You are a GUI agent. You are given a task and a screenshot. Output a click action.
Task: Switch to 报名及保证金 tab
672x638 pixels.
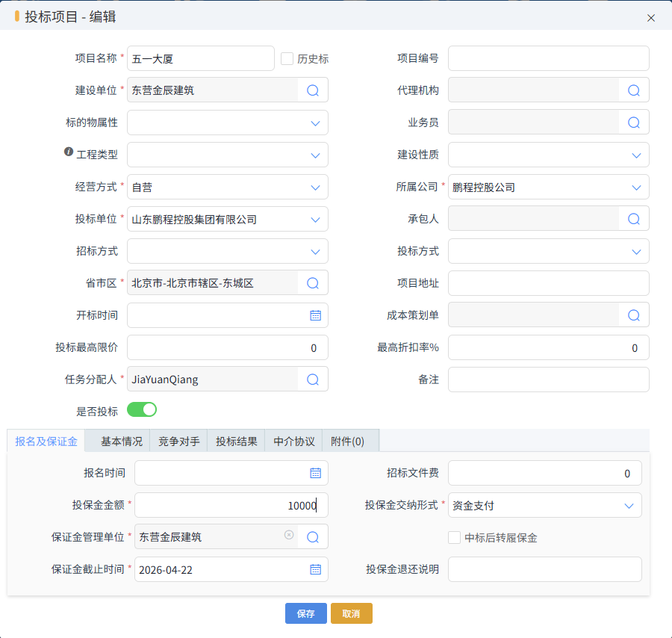(46, 442)
